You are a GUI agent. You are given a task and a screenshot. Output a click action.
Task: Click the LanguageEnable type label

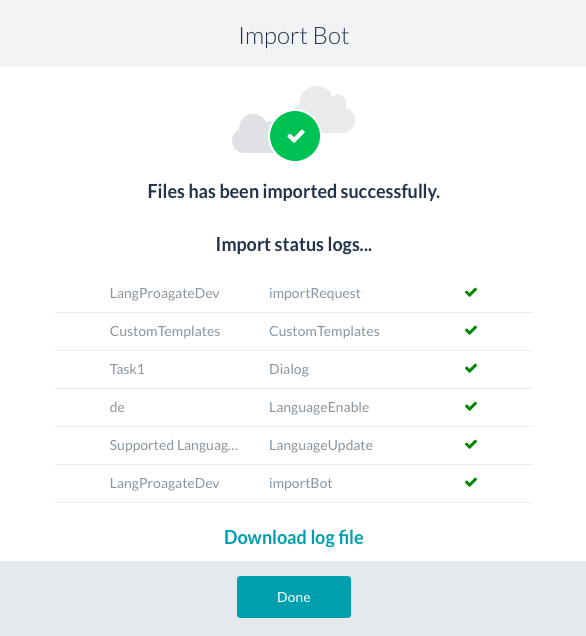click(x=319, y=407)
